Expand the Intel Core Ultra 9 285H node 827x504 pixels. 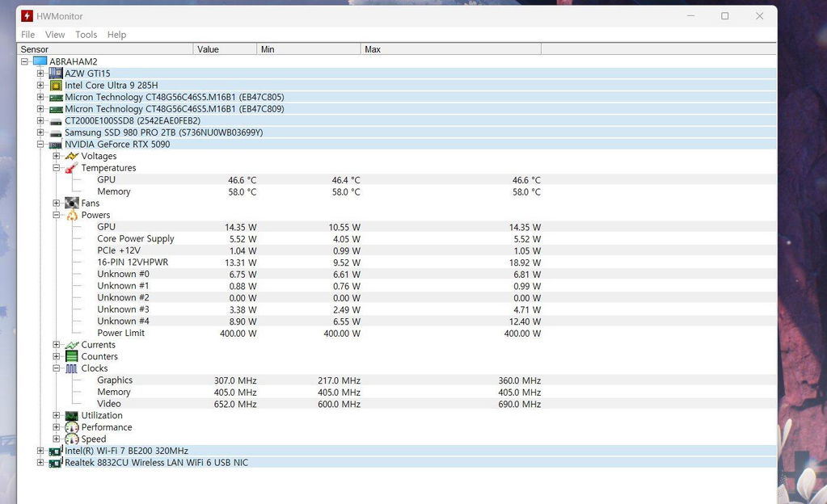point(40,85)
